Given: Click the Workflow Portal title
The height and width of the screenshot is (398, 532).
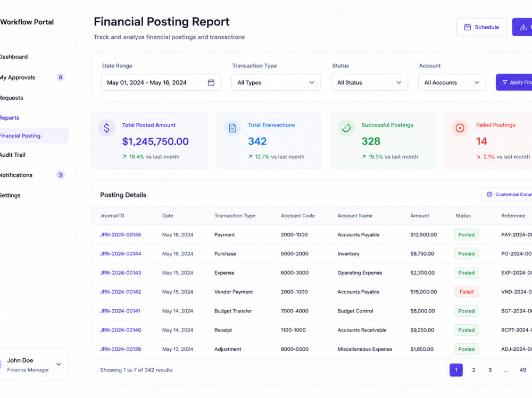Looking at the screenshot, I should [x=27, y=22].
